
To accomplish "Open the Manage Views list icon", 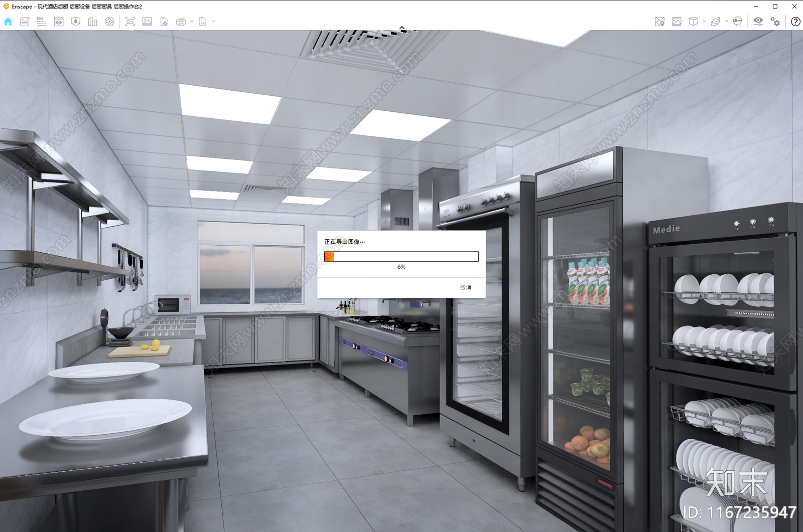I will [25, 22].
